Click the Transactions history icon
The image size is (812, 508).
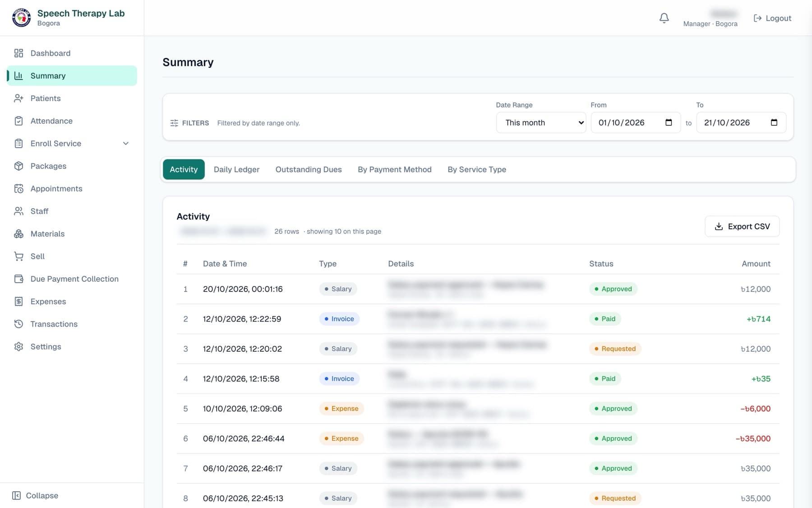[x=18, y=324]
